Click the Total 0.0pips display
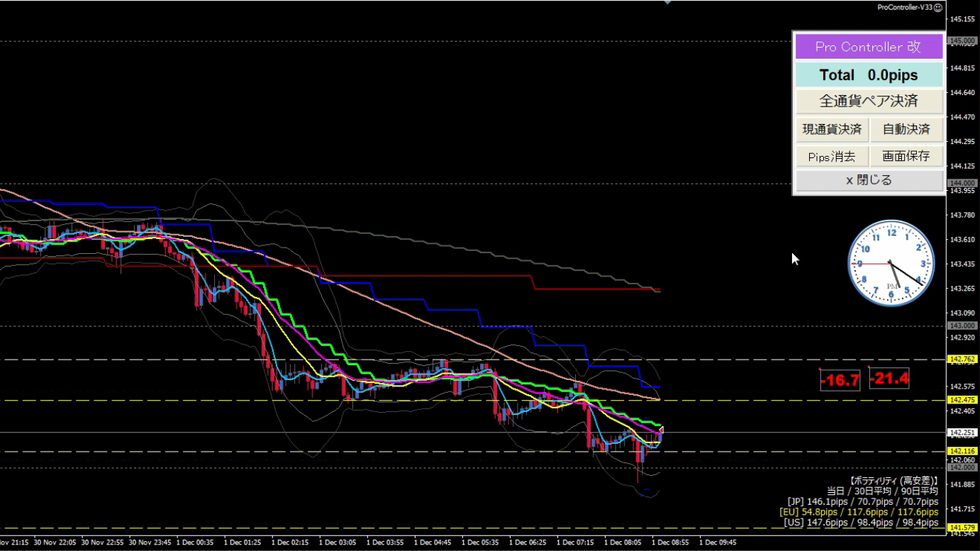This screenshot has width=980, height=551. coord(869,74)
